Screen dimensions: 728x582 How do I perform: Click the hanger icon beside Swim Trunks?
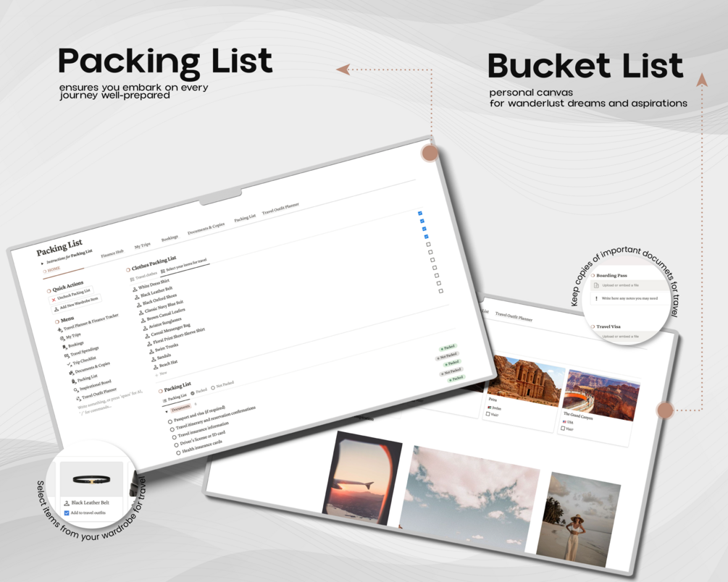tap(151, 351)
